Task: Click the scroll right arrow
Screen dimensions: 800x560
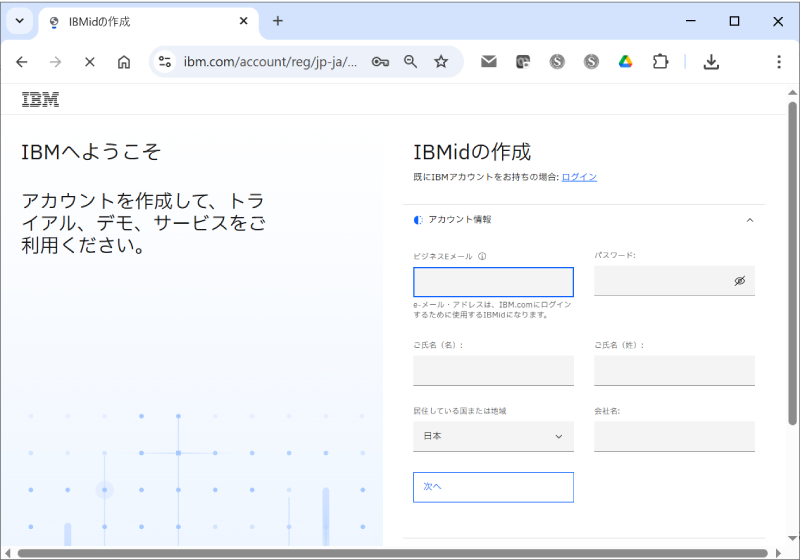Action: point(778,553)
